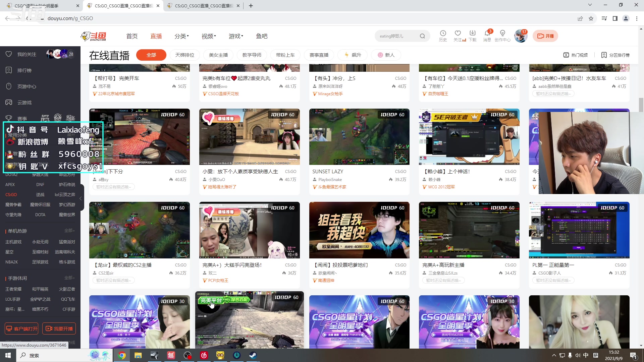Open Windows Start menu

pos(8,355)
